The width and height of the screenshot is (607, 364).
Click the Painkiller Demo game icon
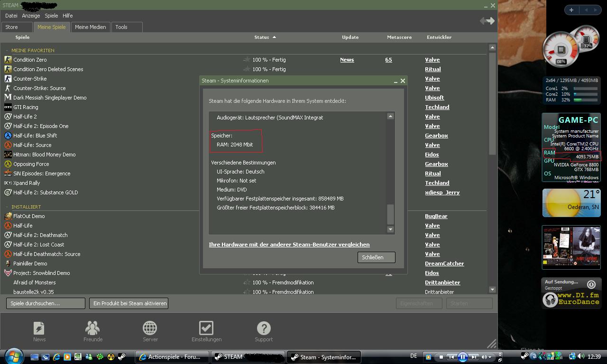click(x=8, y=264)
